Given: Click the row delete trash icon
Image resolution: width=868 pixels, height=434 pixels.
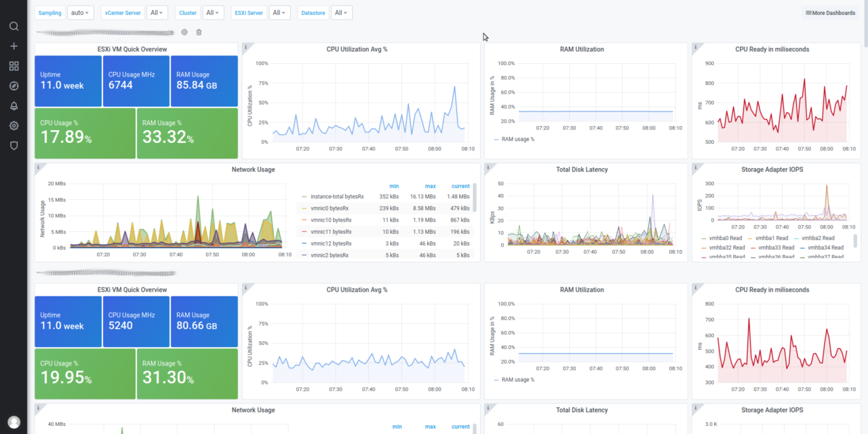Looking at the screenshot, I should pos(199,32).
